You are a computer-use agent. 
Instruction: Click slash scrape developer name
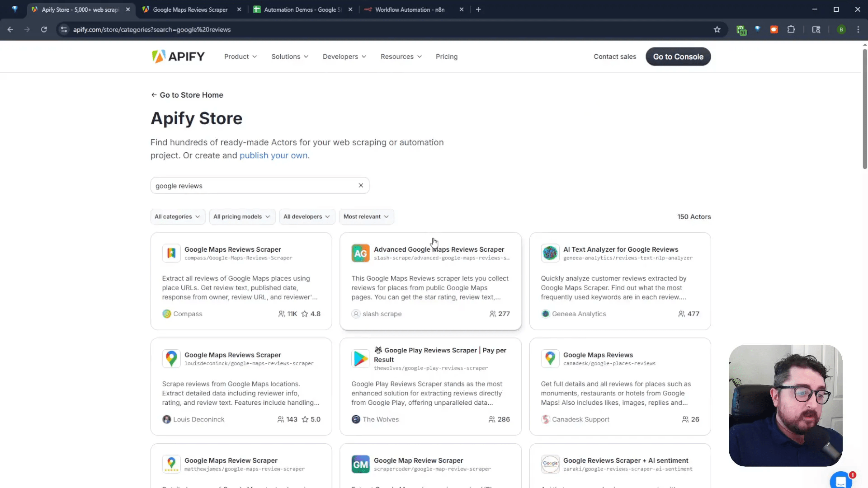tap(382, 314)
